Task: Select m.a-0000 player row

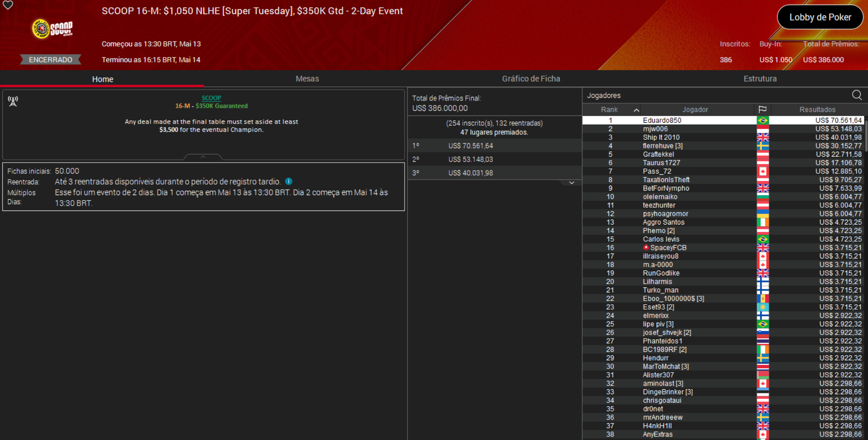Action: (x=723, y=265)
